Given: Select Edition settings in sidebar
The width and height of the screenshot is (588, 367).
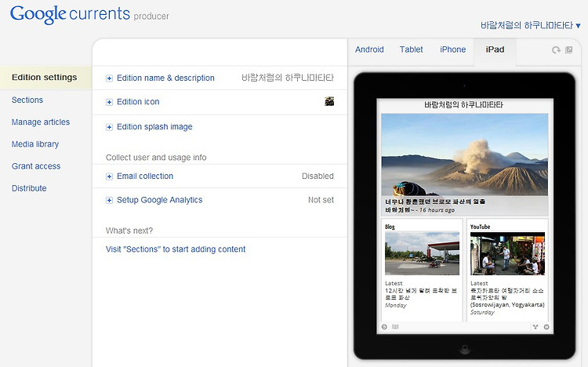Looking at the screenshot, I should point(44,78).
